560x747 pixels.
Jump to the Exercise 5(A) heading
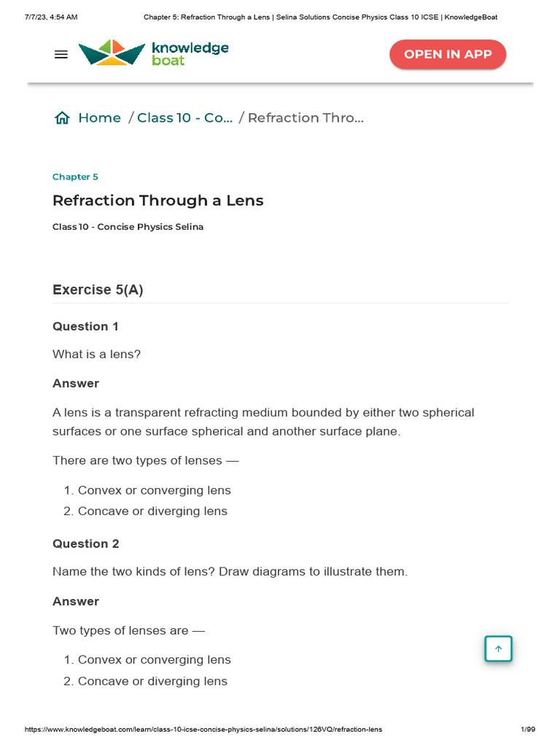coord(98,290)
